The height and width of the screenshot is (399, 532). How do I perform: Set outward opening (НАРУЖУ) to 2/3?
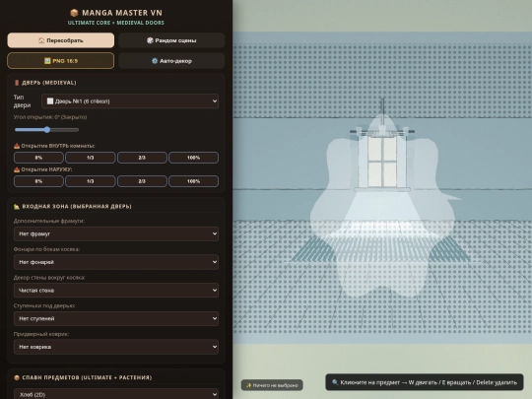tap(142, 181)
